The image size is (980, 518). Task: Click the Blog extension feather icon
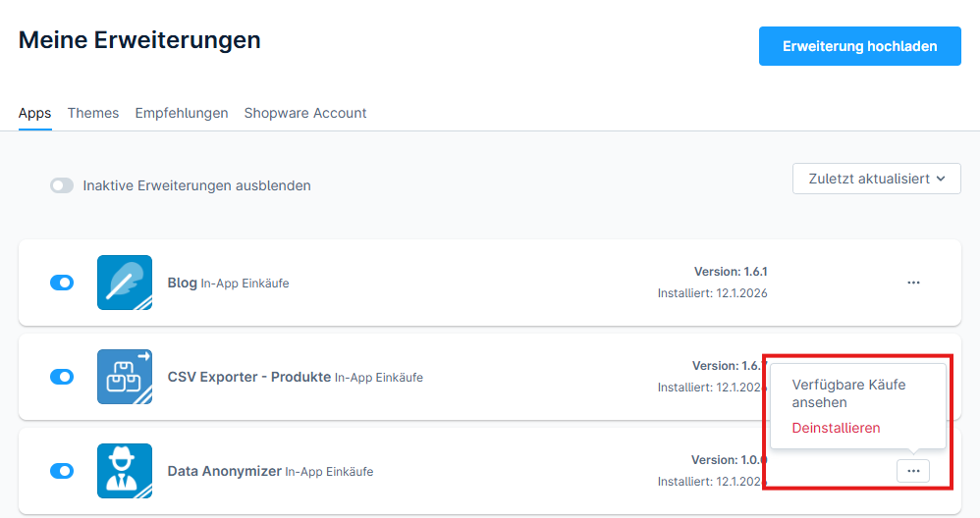(125, 283)
